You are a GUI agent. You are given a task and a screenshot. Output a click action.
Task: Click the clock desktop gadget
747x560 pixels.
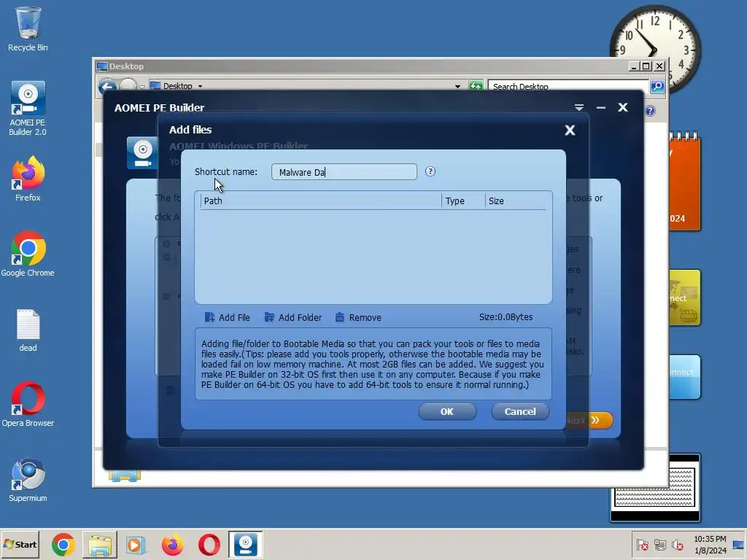[x=656, y=49]
